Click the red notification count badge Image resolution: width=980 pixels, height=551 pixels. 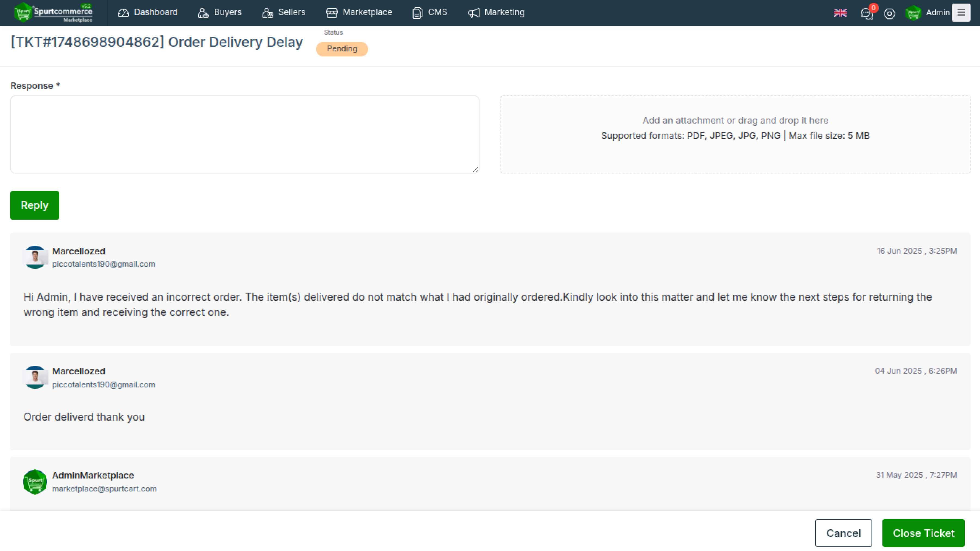pyautogui.click(x=874, y=8)
